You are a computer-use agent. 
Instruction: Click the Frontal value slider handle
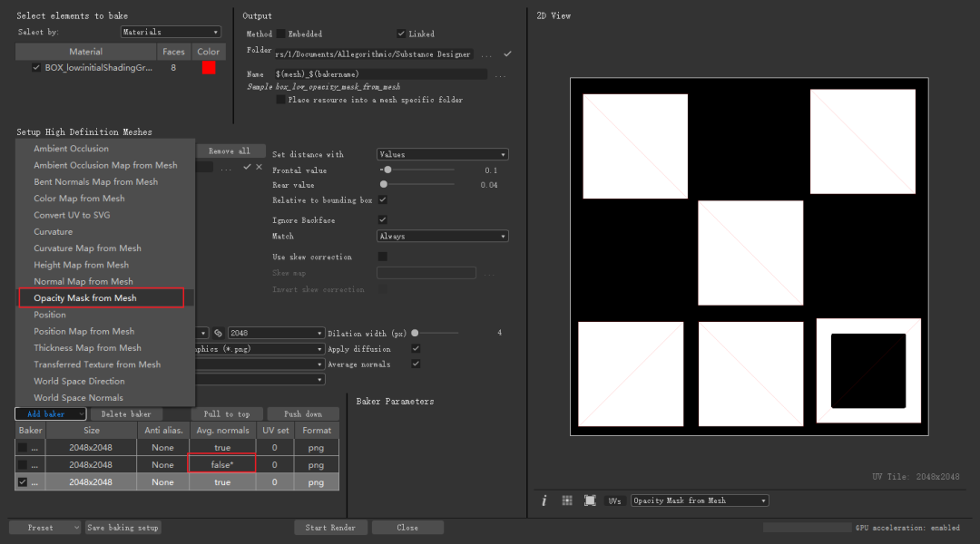pos(387,170)
